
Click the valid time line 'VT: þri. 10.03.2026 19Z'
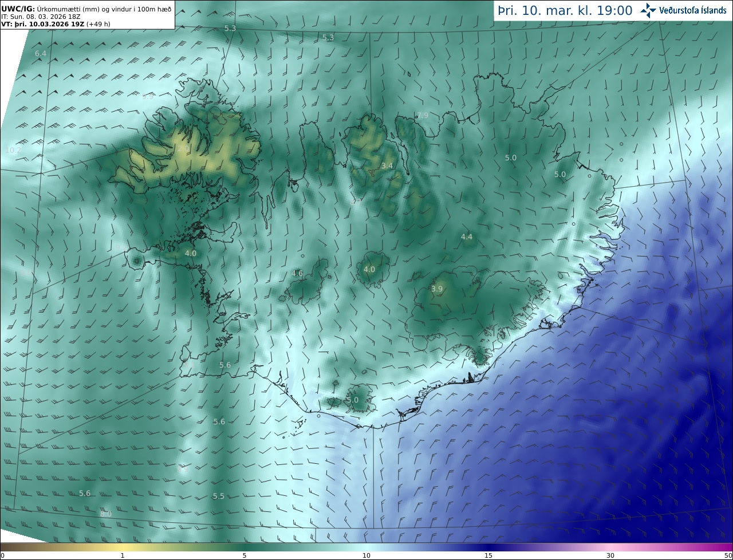43,25
